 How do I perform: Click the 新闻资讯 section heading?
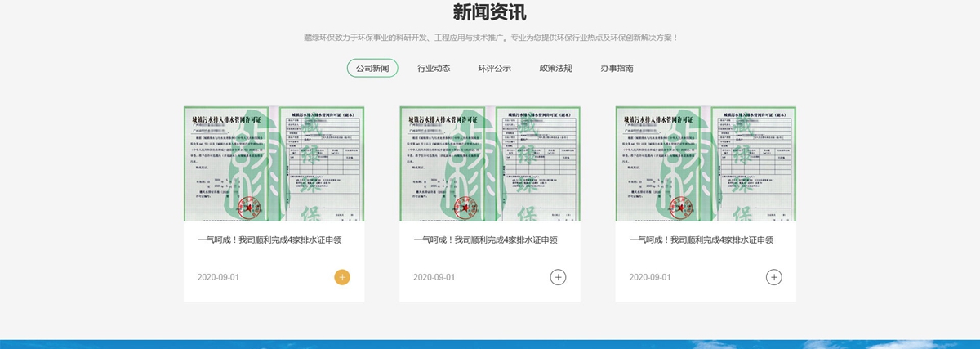(x=489, y=13)
